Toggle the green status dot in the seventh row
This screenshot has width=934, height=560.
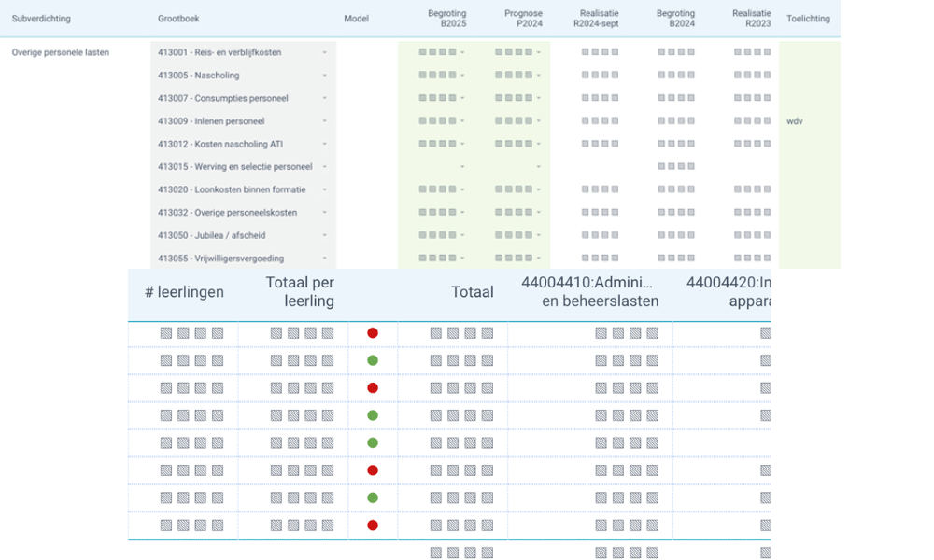pos(372,497)
